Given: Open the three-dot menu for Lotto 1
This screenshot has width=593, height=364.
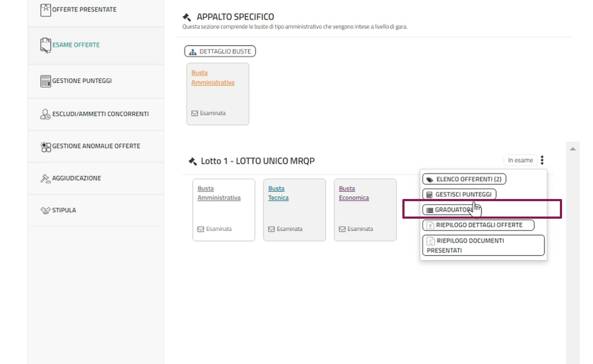Looking at the screenshot, I should click(542, 160).
